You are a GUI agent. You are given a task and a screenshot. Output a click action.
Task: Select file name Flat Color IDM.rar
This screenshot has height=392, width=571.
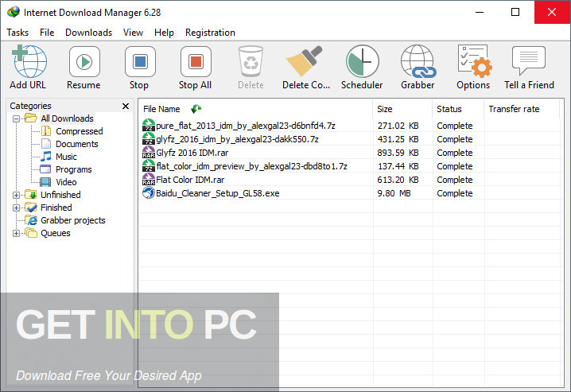click(190, 180)
